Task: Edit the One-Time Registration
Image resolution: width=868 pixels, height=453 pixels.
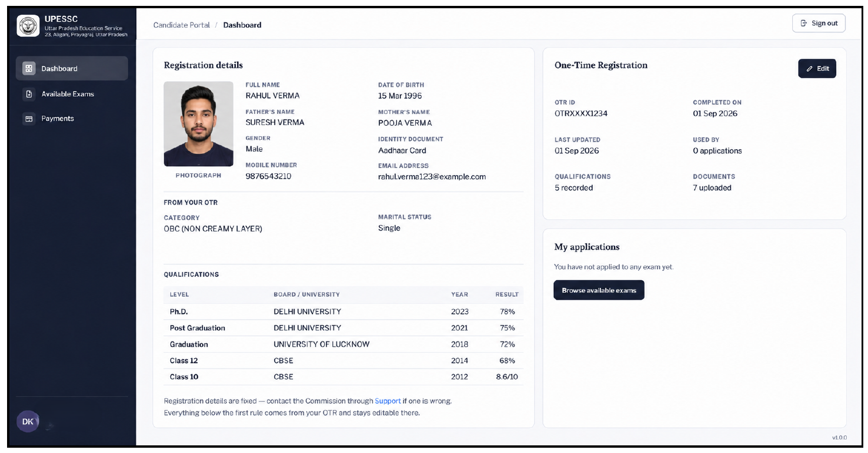Action: coord(817,69)
